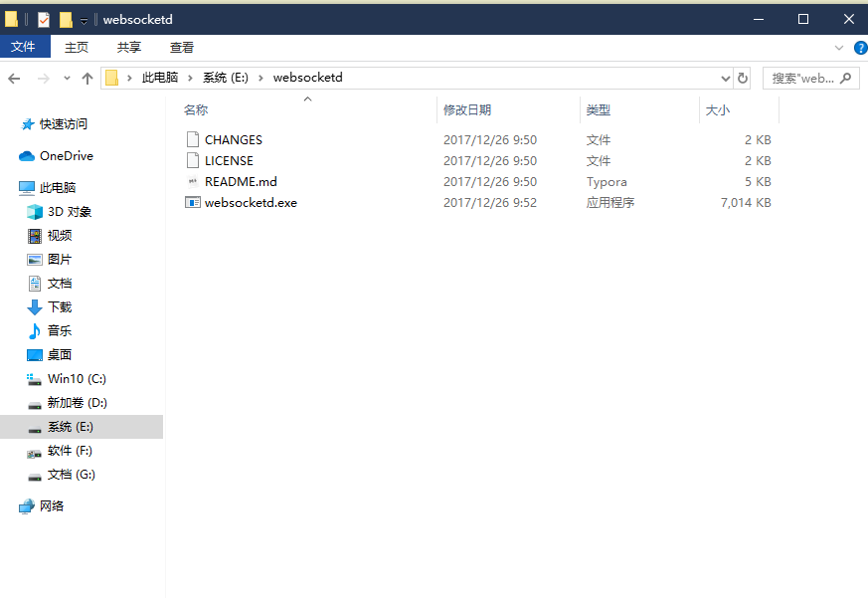868x598 pixels.
Task: Go up one folder level
Action: [87, 78]
